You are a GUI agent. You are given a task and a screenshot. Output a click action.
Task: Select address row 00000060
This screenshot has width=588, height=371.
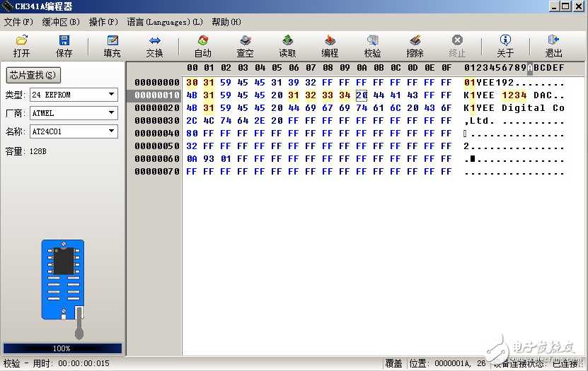[x=157, y=159]
